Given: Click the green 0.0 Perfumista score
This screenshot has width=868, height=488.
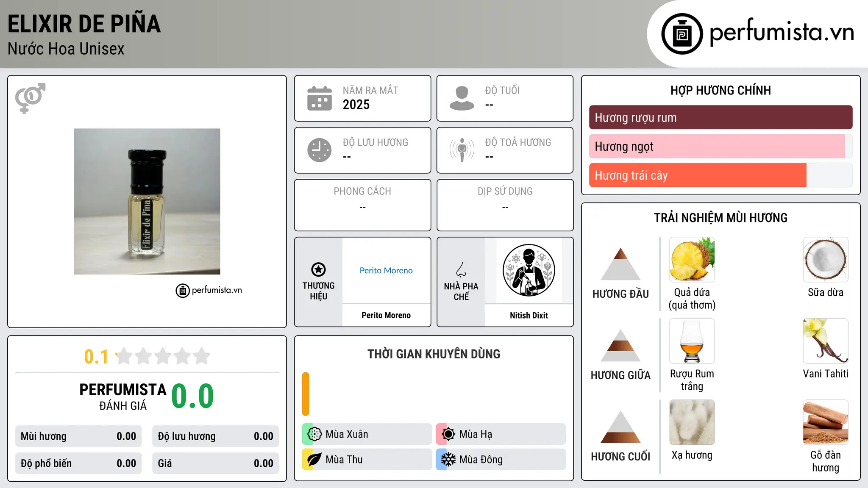Looking at the screenshot, I should [x=192, y=396].
